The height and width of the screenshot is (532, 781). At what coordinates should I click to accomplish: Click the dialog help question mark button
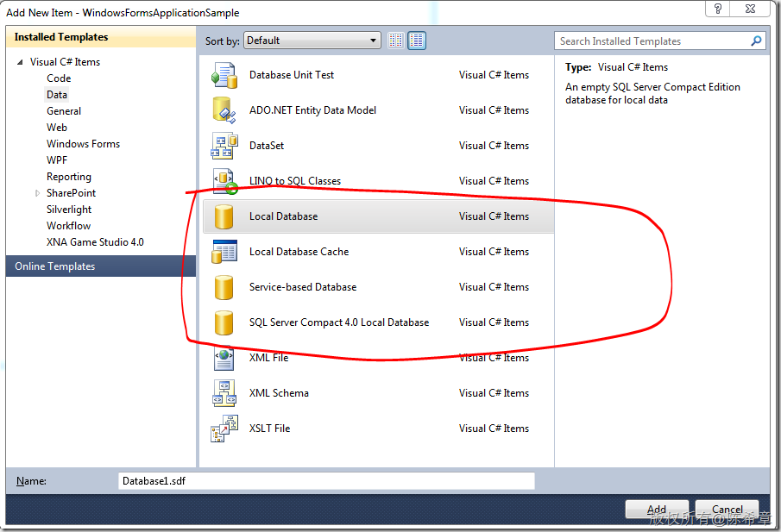[718, 9]
